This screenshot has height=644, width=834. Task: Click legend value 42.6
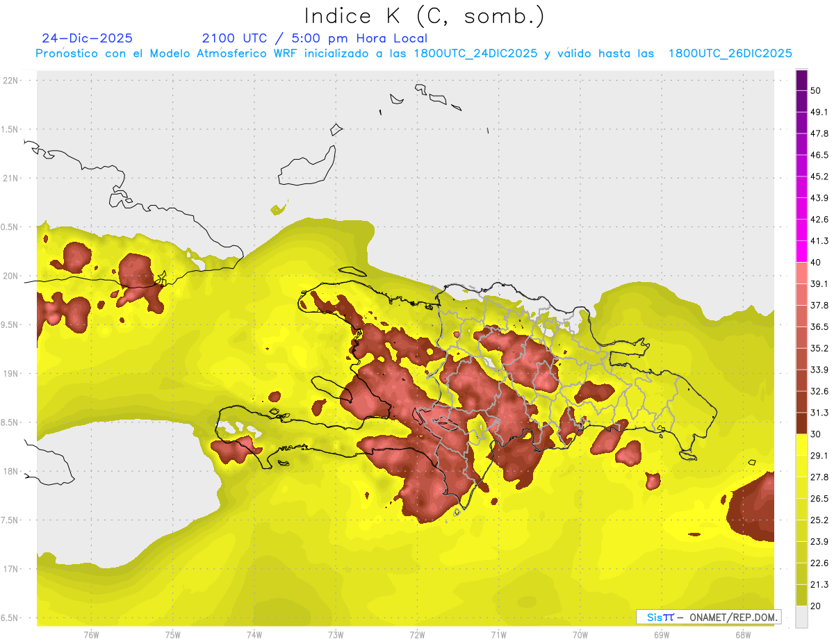pos(819,220)
